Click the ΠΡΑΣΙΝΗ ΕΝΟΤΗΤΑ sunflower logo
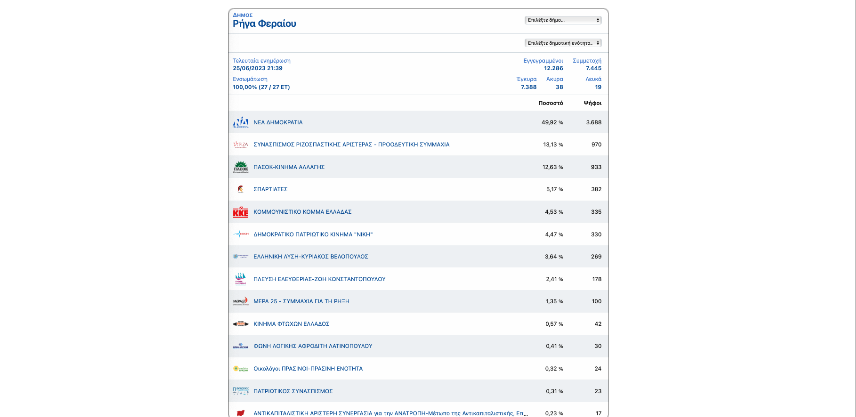The image size is (856, 417). tap(241, 368)
